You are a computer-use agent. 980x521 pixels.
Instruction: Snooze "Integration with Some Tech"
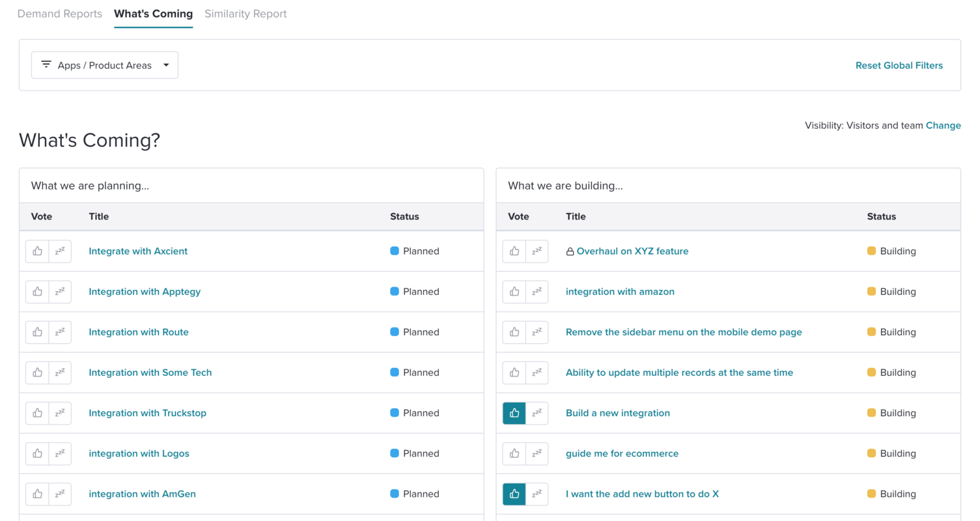60,372
